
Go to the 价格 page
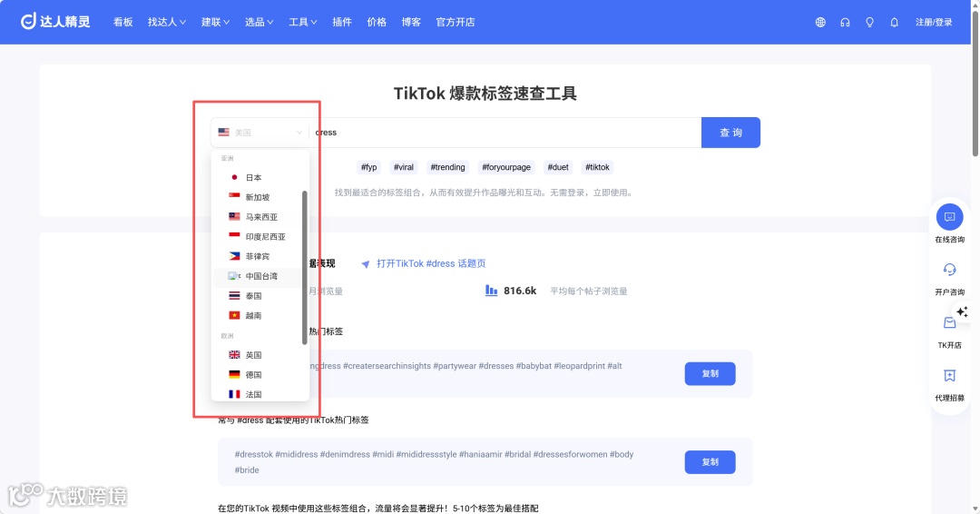377,22
